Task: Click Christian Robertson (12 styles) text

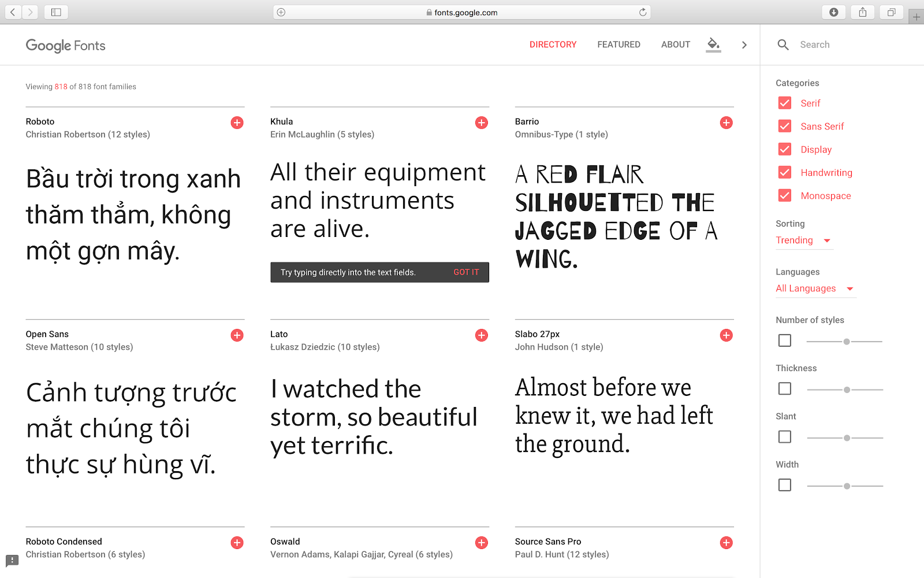Action: pos(88,134)
